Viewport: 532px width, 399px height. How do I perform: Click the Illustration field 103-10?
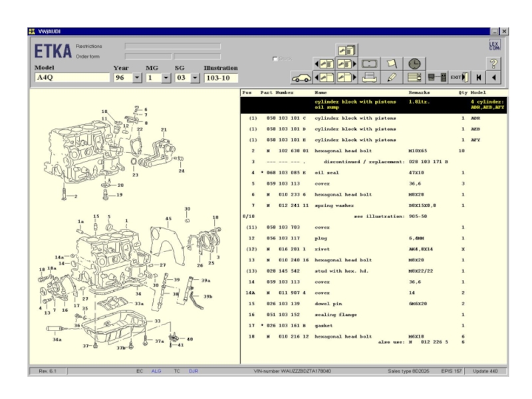pos(221,78)
